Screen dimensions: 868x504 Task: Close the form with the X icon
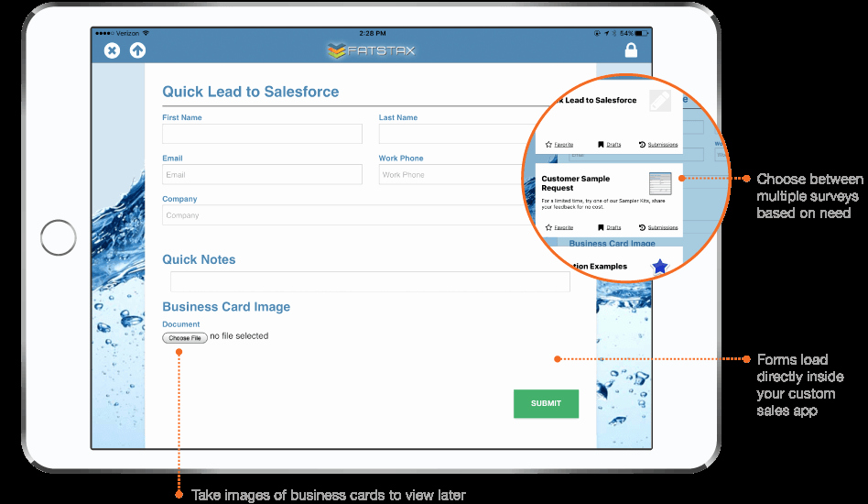(112, 51)
